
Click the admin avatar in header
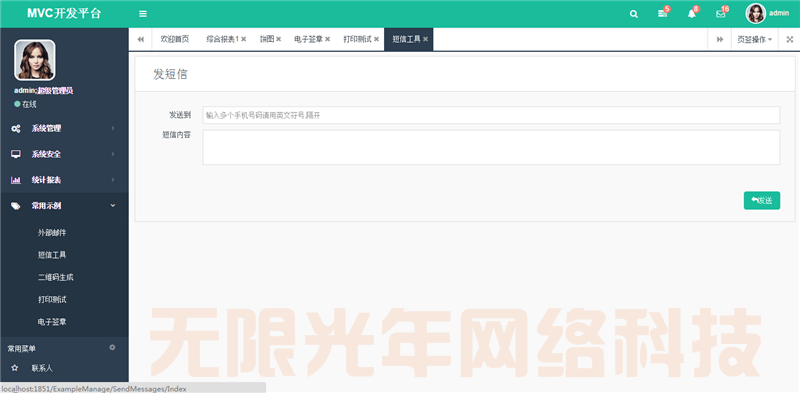[756, 14]
